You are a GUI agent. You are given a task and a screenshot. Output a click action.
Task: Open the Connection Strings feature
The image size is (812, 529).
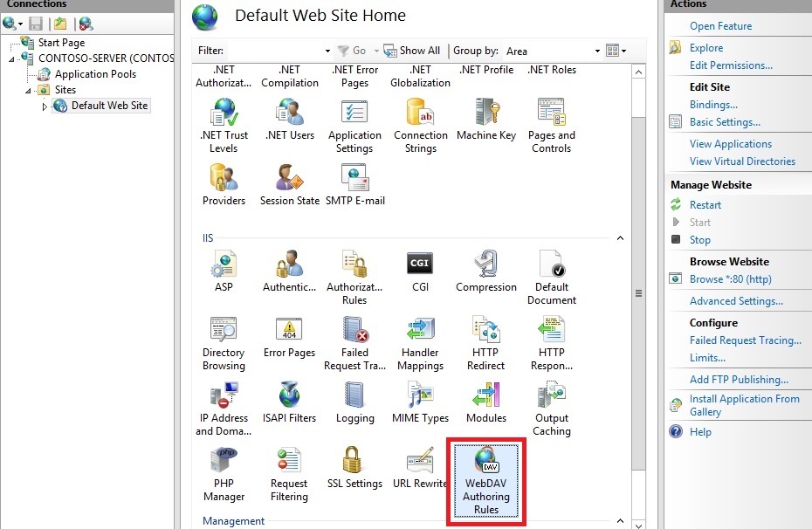click(420, 125)
